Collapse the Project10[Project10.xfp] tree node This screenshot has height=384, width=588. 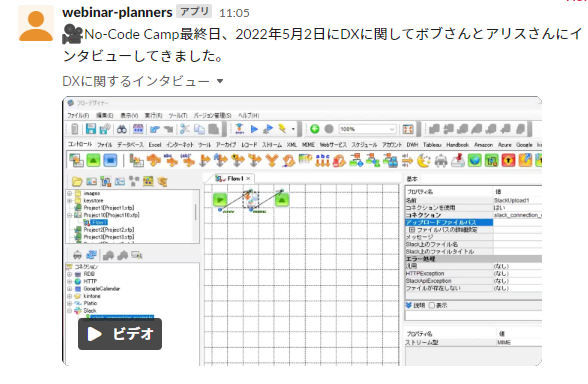coord(70,215)
